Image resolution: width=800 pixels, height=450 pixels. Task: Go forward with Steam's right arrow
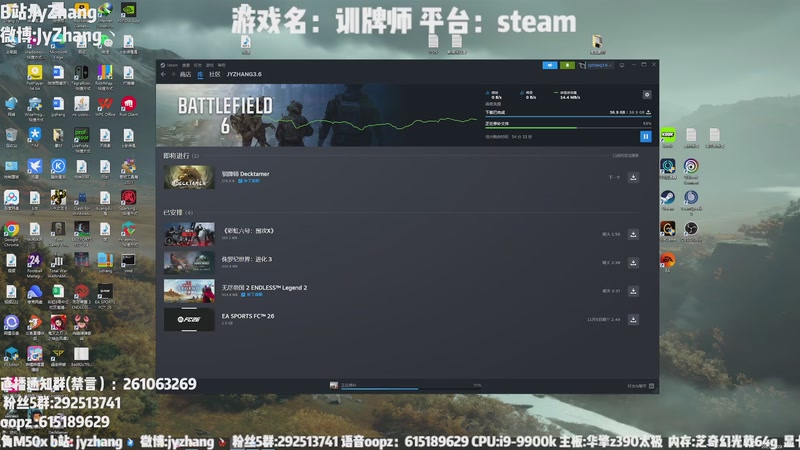coord(173,74)
